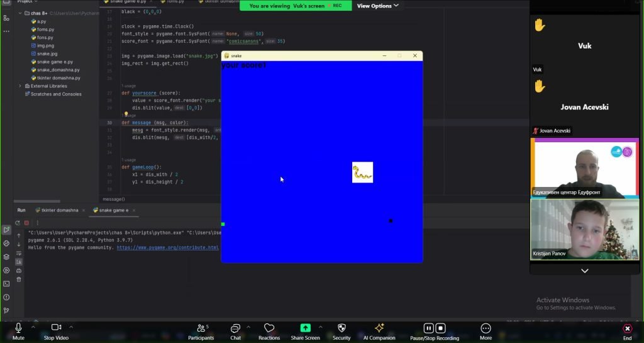Screen dimensions: 644x343
Task: Stop the running program with red square
Action: coord(26,223)
